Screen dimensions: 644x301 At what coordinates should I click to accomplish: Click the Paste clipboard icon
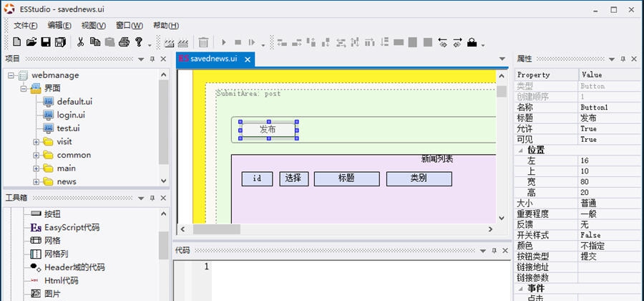pyautogui.click(x=109, y=42)
